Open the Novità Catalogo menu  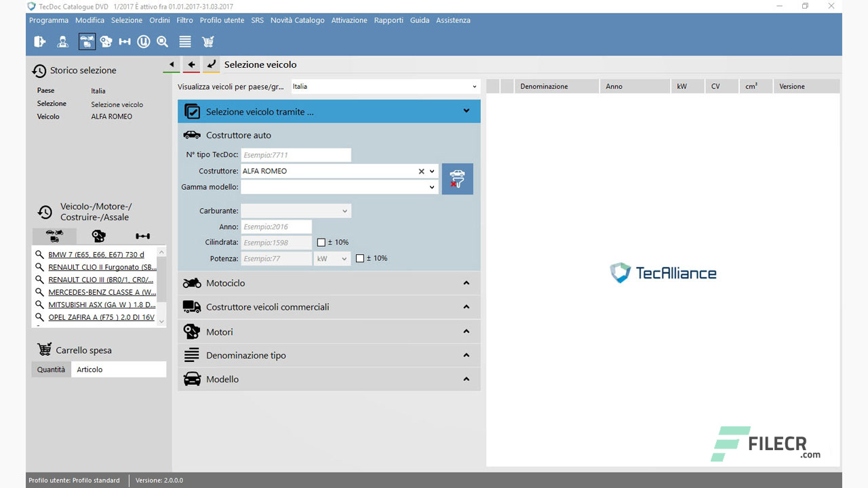[297, 20]
